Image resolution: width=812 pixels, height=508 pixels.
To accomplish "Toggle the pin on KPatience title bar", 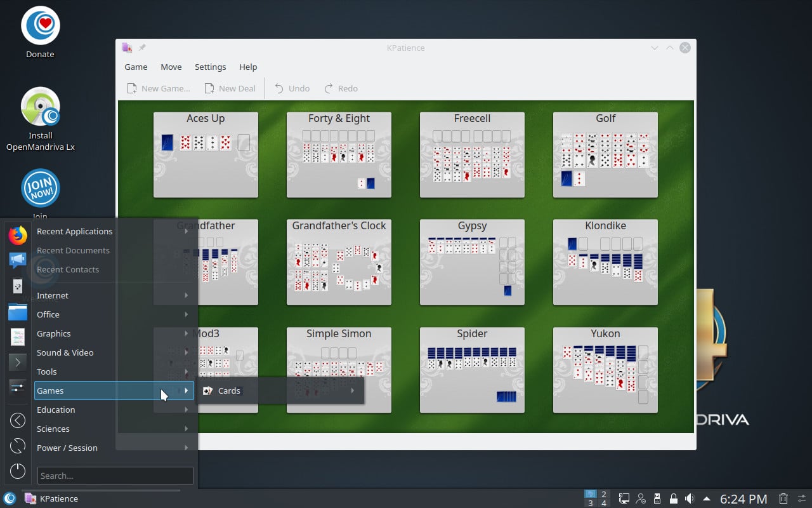I will [142, 48].
